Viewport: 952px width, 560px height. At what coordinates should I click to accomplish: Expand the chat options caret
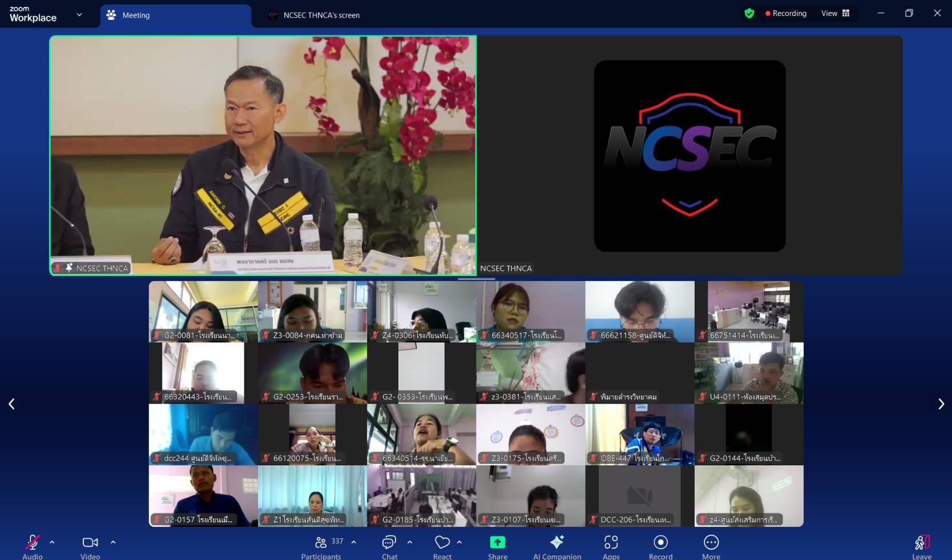tap(410, 542)
